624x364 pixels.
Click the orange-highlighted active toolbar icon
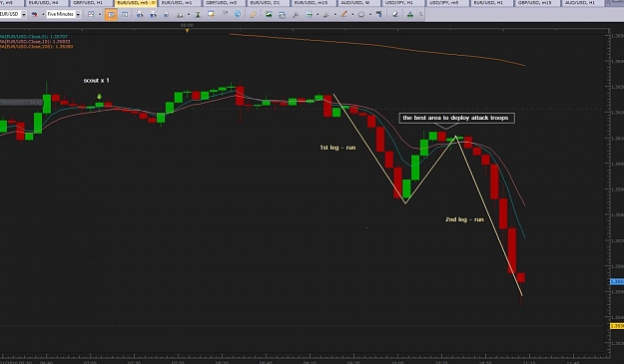coord(111,14)
